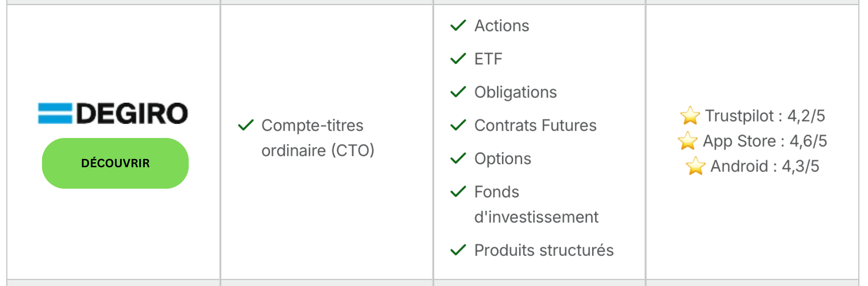Screen dimensions: 868x286
Task: Click the Trustpilot : 4,2/5 rating text
Action: point(765,116)
